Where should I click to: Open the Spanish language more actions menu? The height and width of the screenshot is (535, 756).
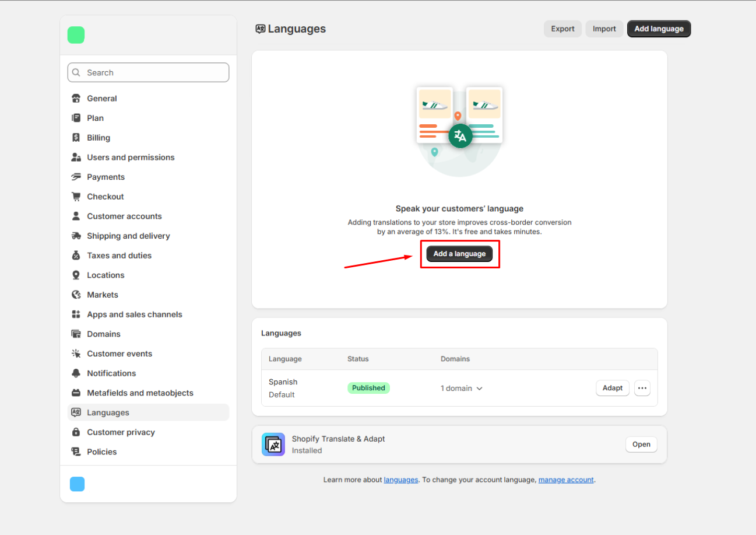pos(642,388)
